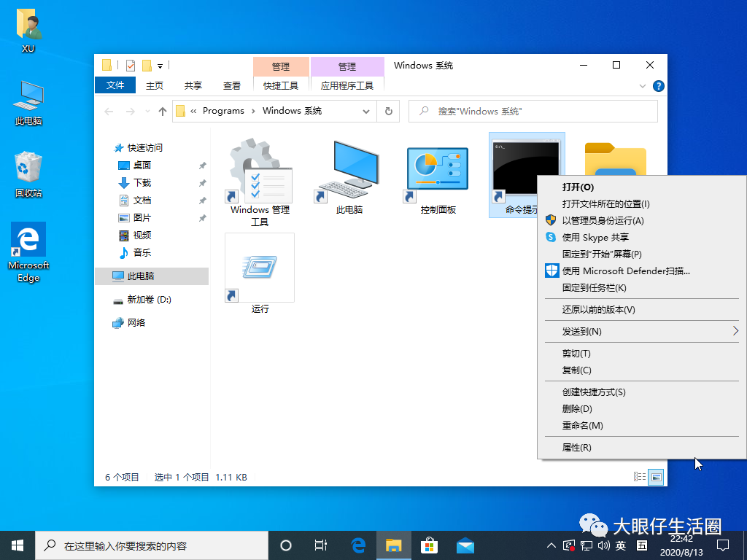The image size is (747, 560).
Task: Choose 固定到"开始"屏幕(P)
Action: pos(642,254)
